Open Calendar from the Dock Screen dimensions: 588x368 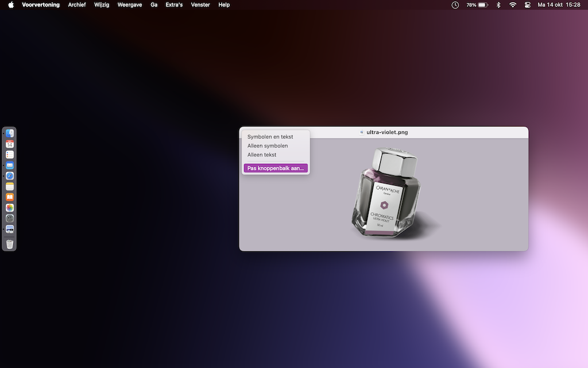tap(10, 144)
